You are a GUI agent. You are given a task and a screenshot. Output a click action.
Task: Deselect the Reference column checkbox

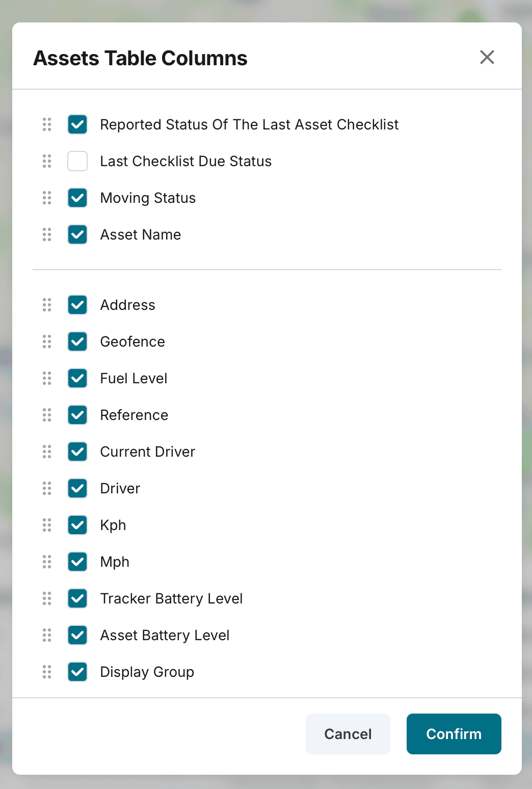click(77, 415)
